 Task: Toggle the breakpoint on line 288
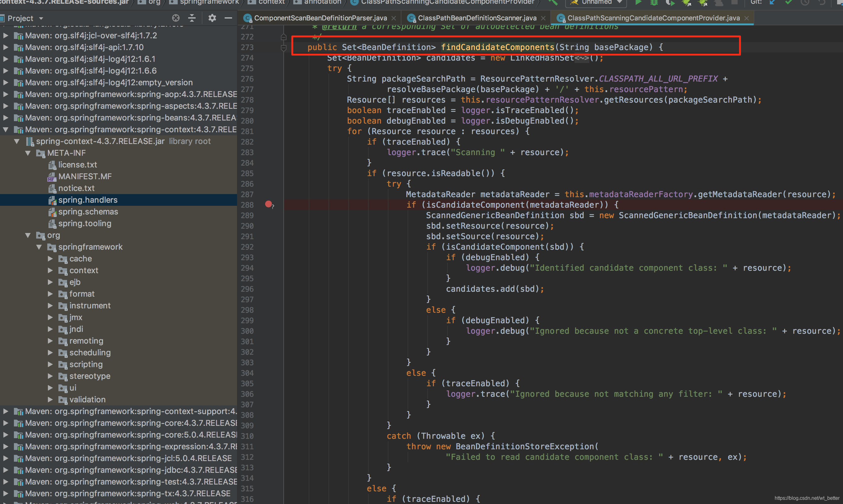click(268, 204)
